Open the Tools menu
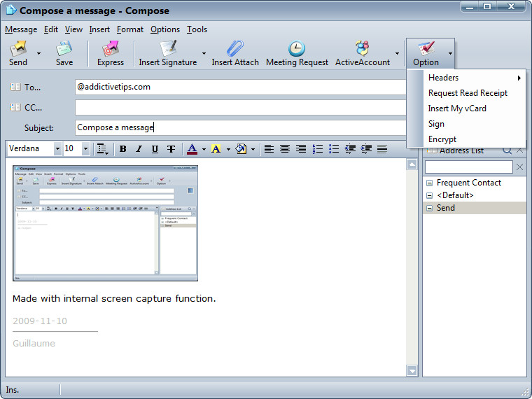 click(x=197, y=29)
